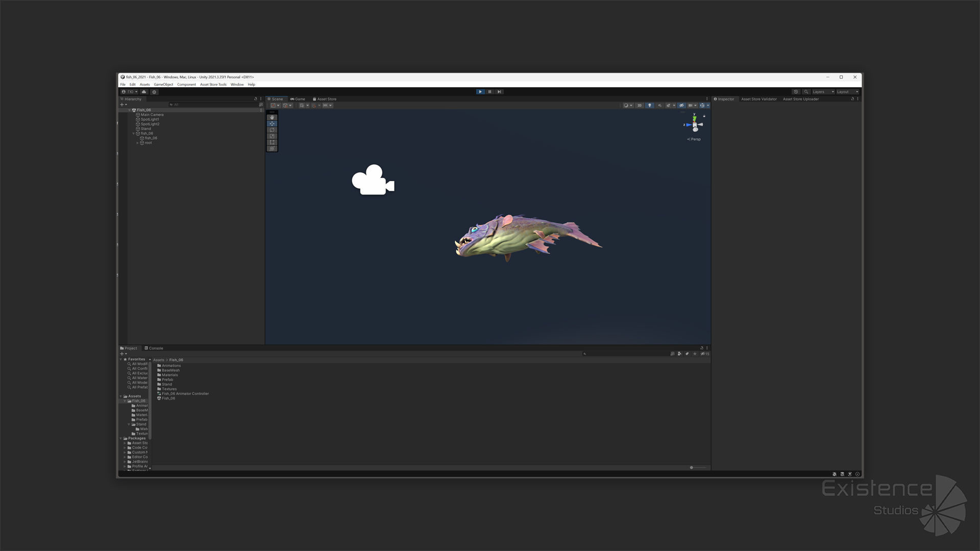Select the Move tool in Scene overlay
Screen dimensions: 980x551
(272, 123)
